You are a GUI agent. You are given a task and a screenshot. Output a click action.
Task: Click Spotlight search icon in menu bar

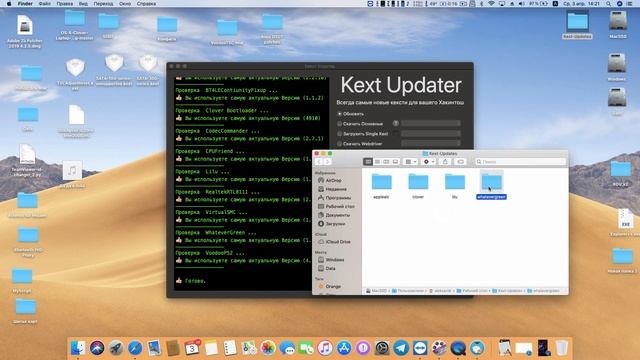(x=609, y=4)
